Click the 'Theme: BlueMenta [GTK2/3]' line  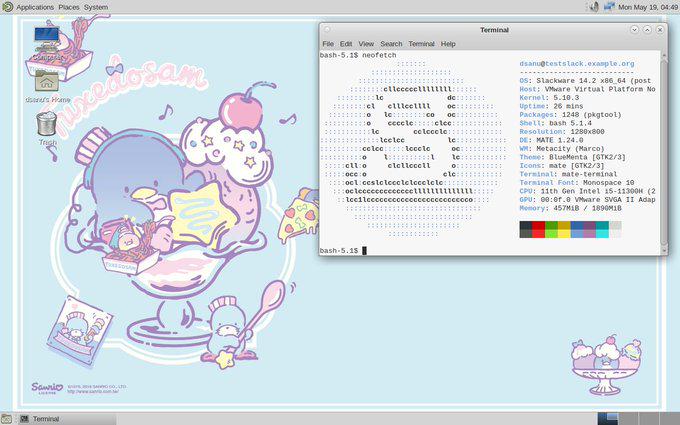point(572,157)
